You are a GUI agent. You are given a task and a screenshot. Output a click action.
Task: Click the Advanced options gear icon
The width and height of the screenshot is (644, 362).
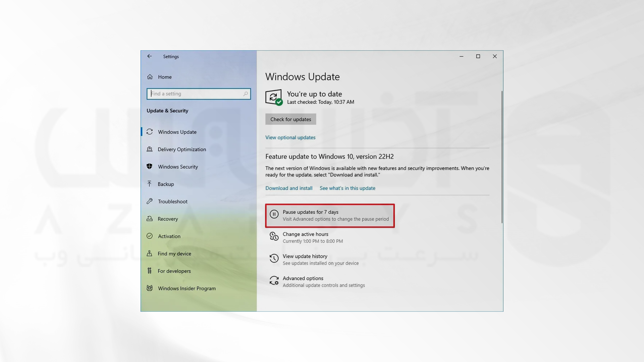(274, 281)
